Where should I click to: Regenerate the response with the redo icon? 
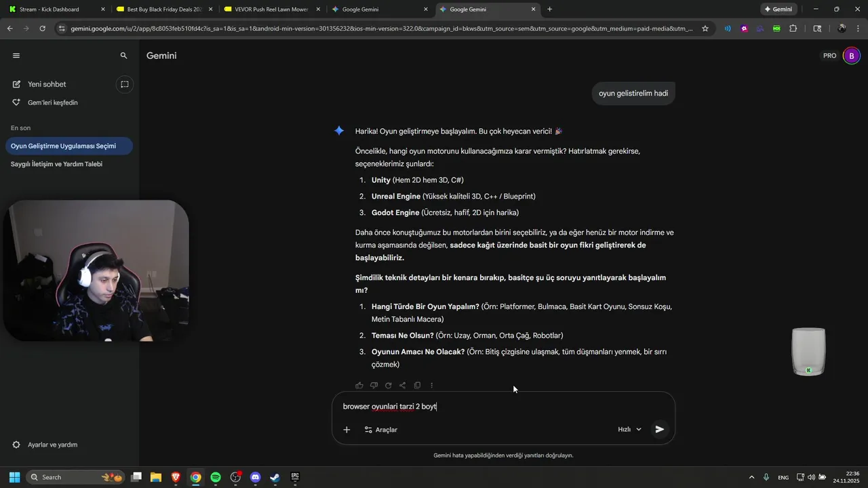[x=388, y=386]
